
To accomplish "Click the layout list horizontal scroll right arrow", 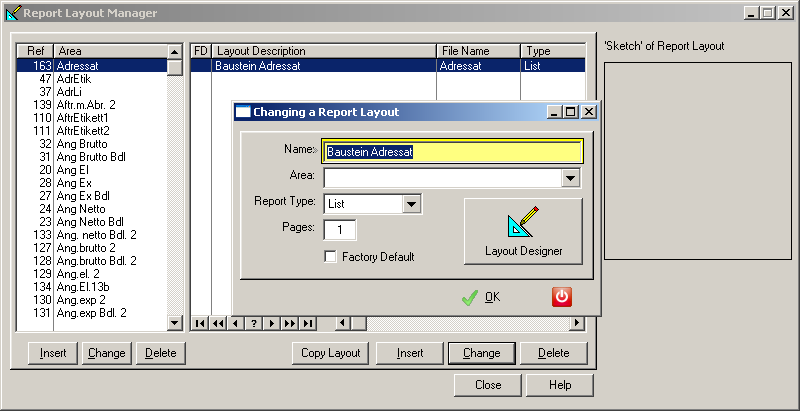I will click(578, 323).
